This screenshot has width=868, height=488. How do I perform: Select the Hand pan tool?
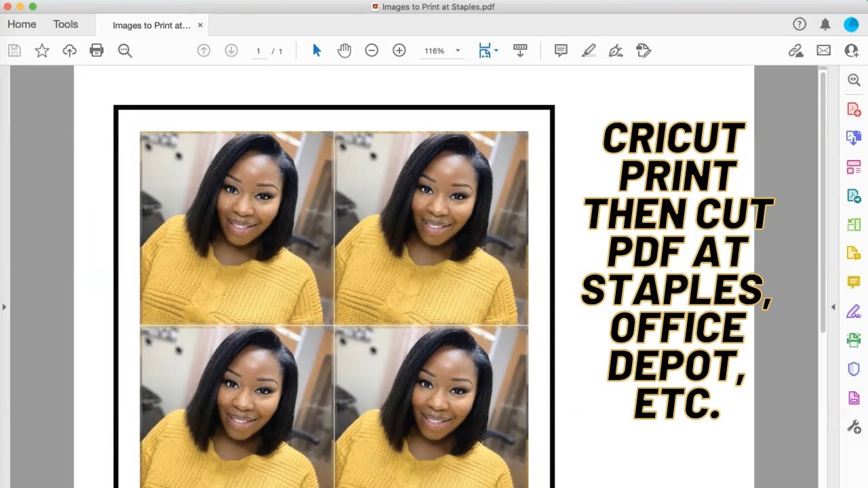click(x=344, y=50)
